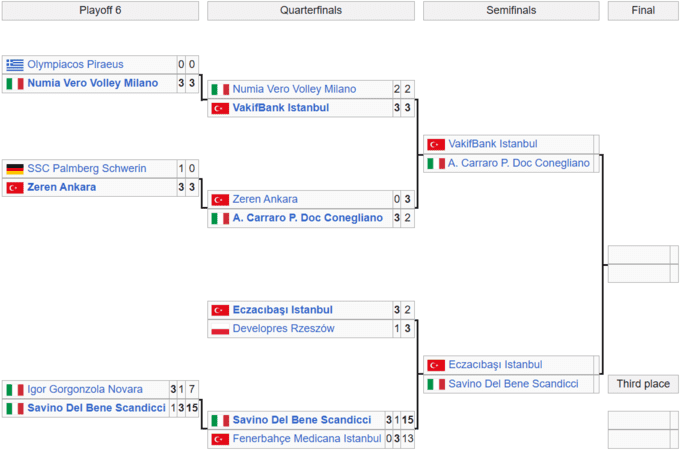Click the Turkish flag by Eczacıbaşı in Semifinals

point(436,365)
